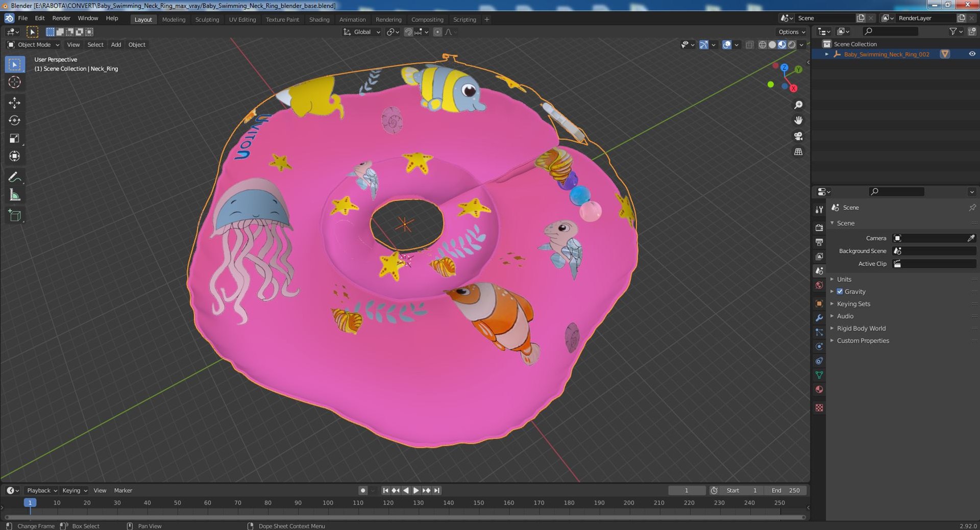Hide Baby_Swimming_Neck_Ring_002 with eye icon

point(972,54)
